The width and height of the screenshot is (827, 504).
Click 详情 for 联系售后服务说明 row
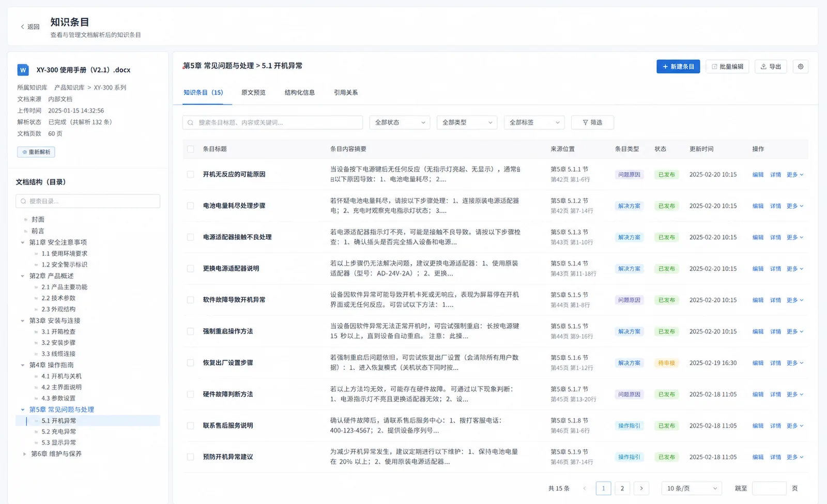pyautogui.click(x=775, y=425)
